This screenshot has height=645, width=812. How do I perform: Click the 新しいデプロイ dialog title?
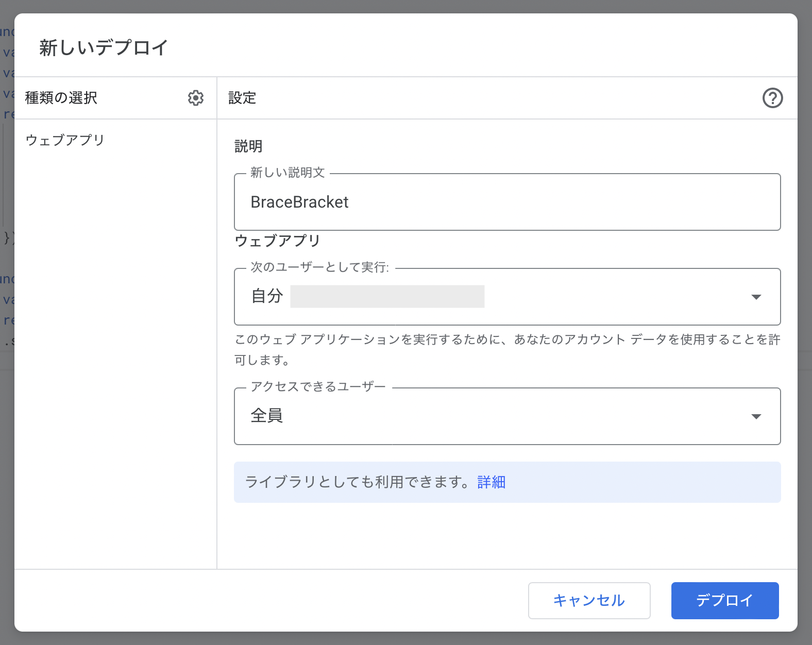104,47
